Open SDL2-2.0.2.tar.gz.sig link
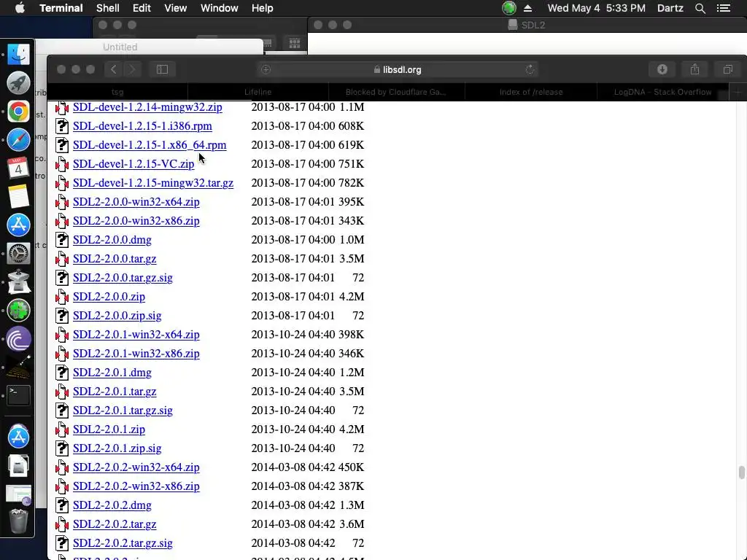The height and width of the screenshot is (560, 747). coord(123,543)
